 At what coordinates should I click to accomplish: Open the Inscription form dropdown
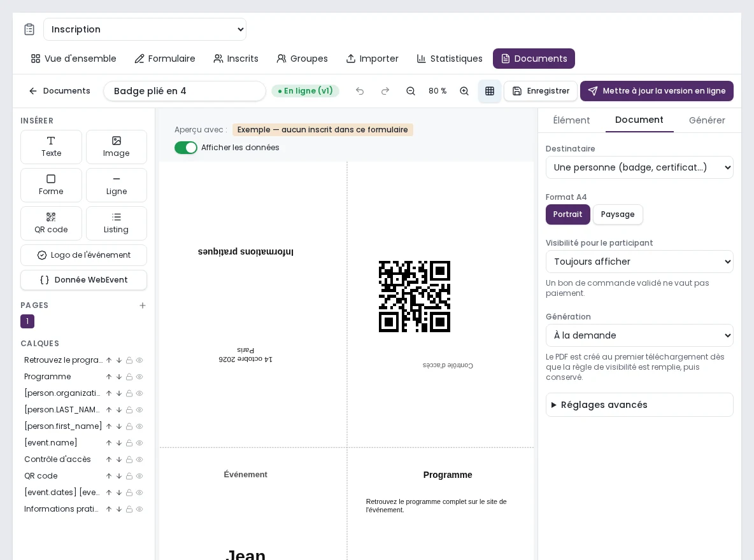point(145,29)
